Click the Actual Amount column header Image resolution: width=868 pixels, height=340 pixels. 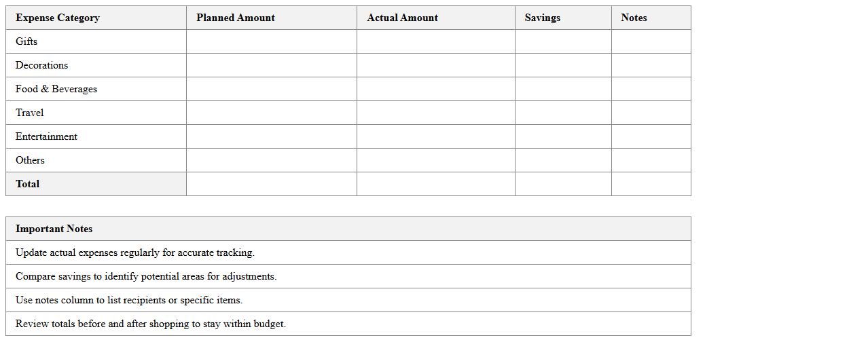[402, 18]
